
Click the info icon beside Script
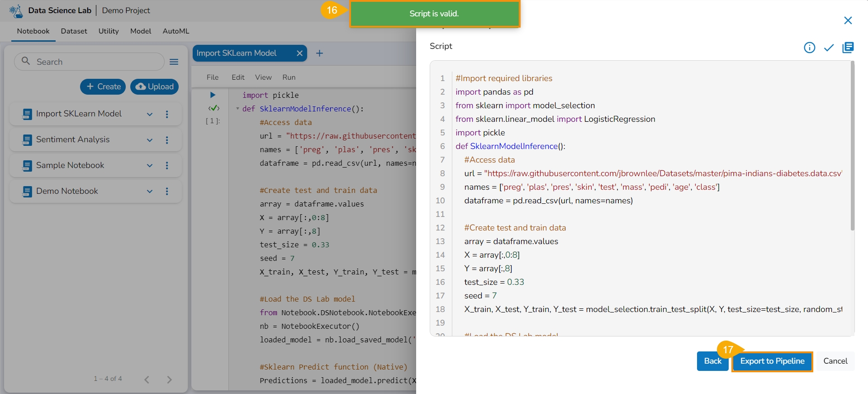tap(809, 48)
